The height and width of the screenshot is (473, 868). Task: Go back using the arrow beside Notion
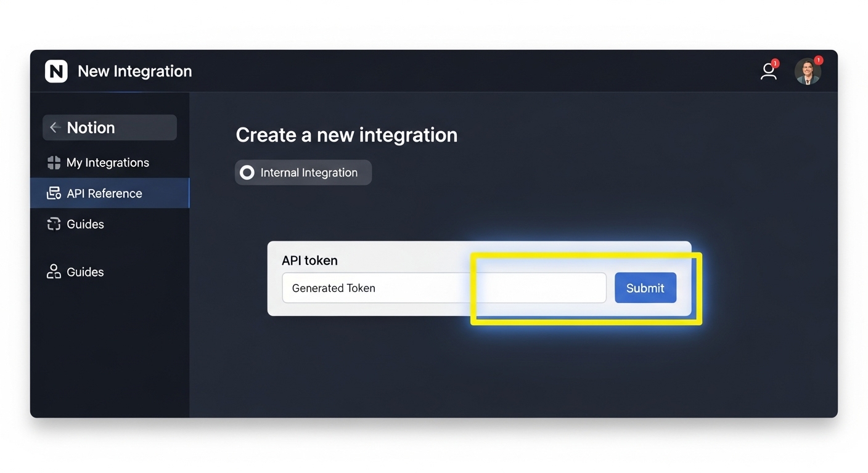pyautogui.click(x=55, y=127)
